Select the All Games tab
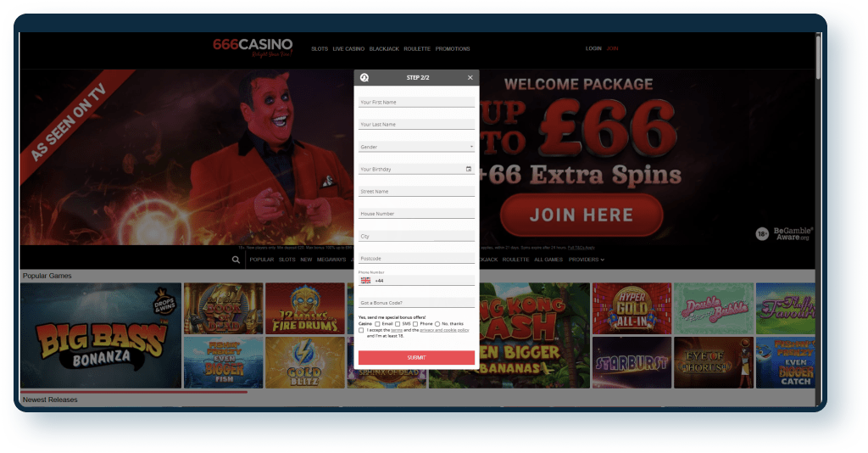This screenshot has height=453, width=868. pos(548,260)
